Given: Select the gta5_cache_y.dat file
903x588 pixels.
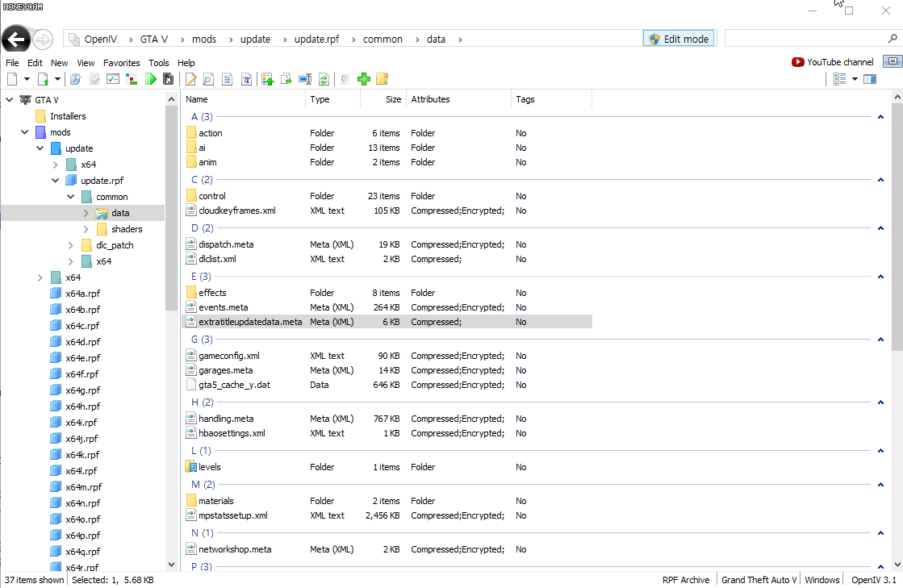Looking at the screenshot, I should click(x=234, y=385).
